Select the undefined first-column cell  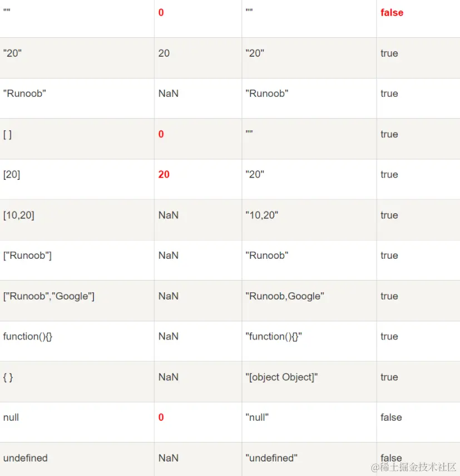point(26,458)
